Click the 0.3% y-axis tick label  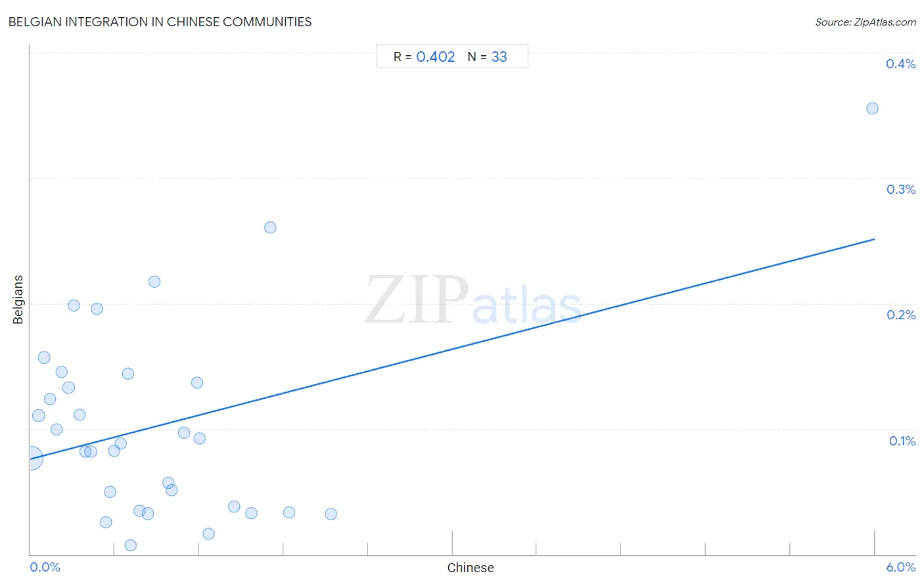click(900, 189)
